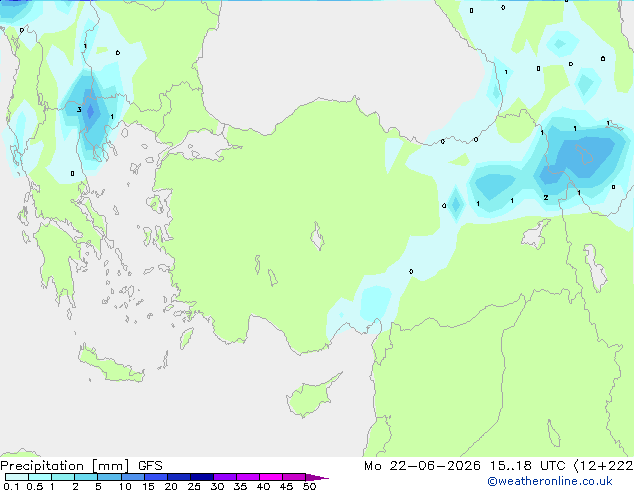The width and height of the screenshot is (634, 490).
Task: Click the palest 0.1–0.5 mm legend swatch
Action: 17,477
